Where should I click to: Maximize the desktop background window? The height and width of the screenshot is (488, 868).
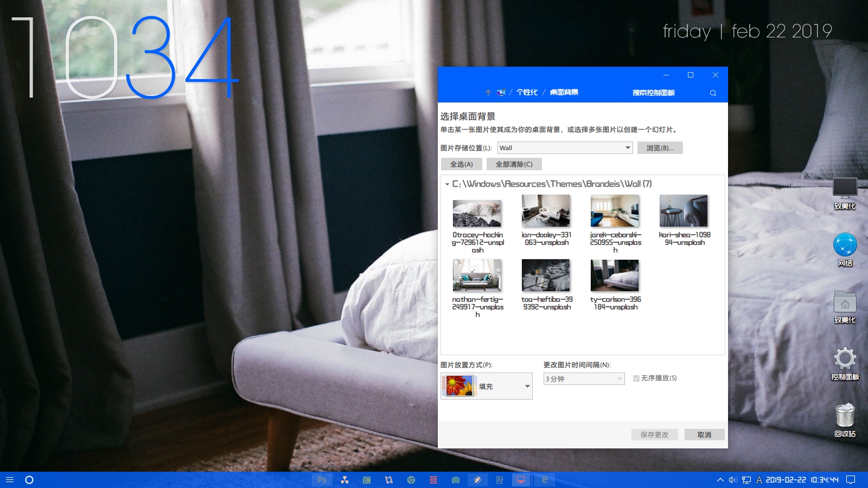pyautogui.click(x=691, y=75)
